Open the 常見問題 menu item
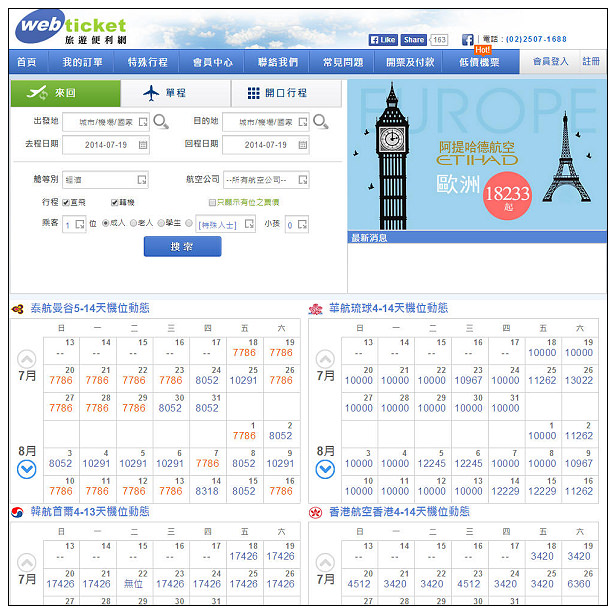Viewport: 616px width, 614px height. click(343, 62)
